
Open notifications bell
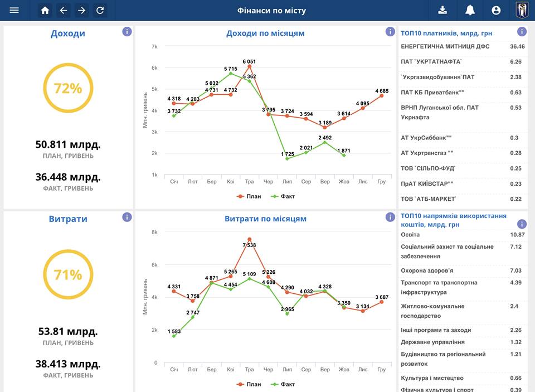[470, 10]
